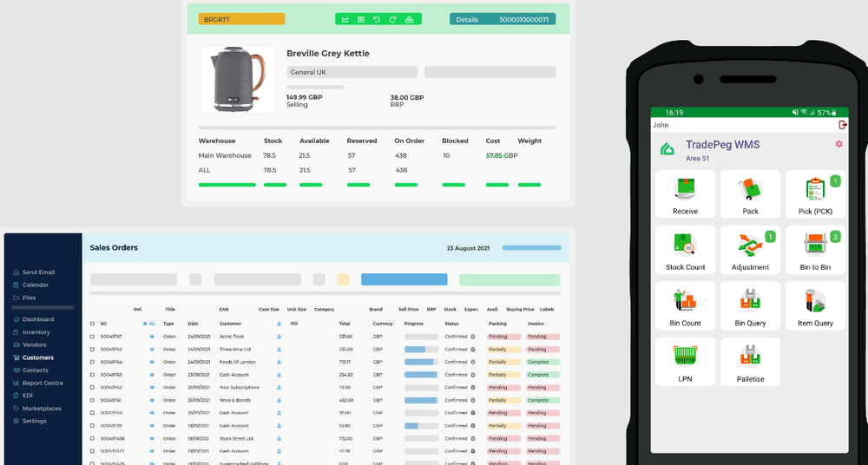The width and height of the screenshot is (868, 465).
Task: Click the Details 5000010000071 button
Action: [x=503, y=19]
